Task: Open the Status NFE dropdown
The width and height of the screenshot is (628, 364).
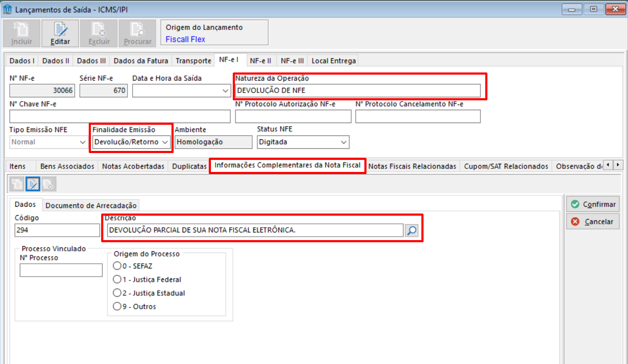Action: pos(343,142)
